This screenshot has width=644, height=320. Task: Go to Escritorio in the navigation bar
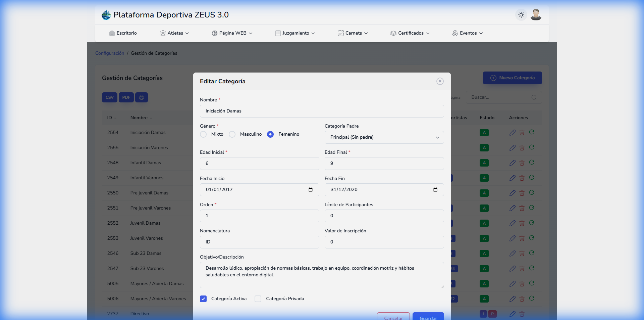click(123, 33)
